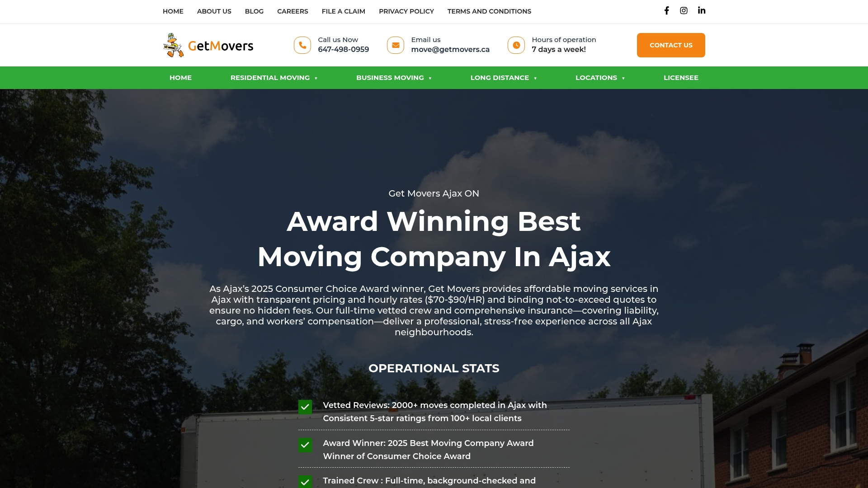
Task: Open the LinkedIn social icon
Action: click(x=701, y=11)
